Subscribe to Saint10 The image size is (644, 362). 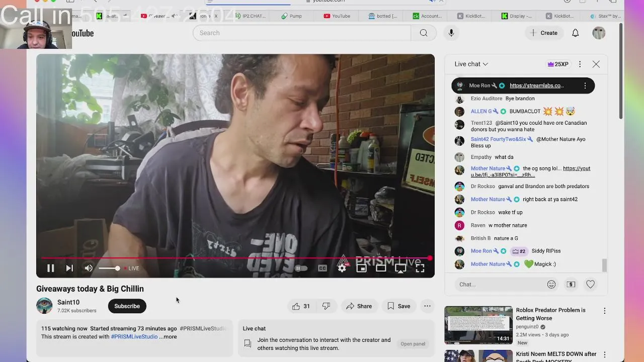pos(127,306)
